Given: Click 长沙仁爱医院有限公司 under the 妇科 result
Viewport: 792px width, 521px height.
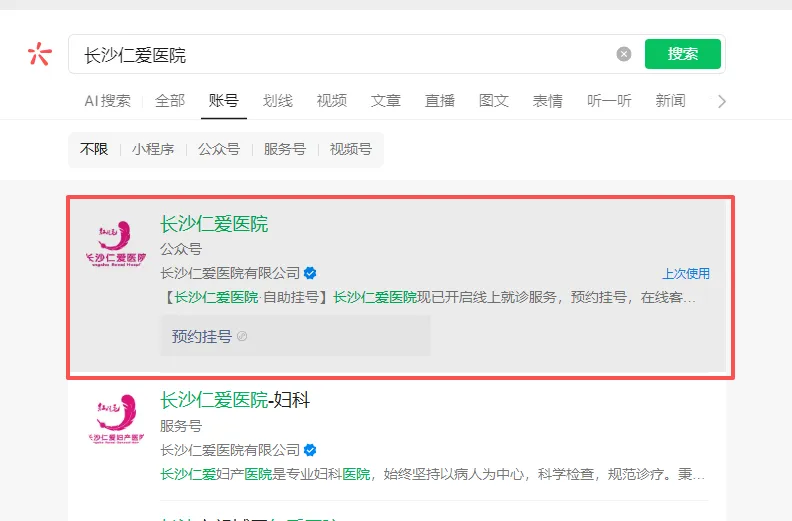Looking at the screenshot, I should point(230,450).
